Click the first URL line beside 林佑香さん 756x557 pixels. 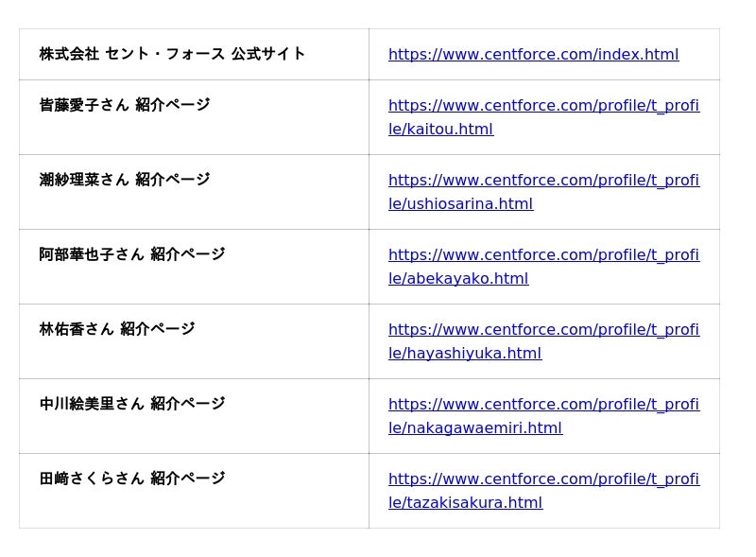pos(543,330)
